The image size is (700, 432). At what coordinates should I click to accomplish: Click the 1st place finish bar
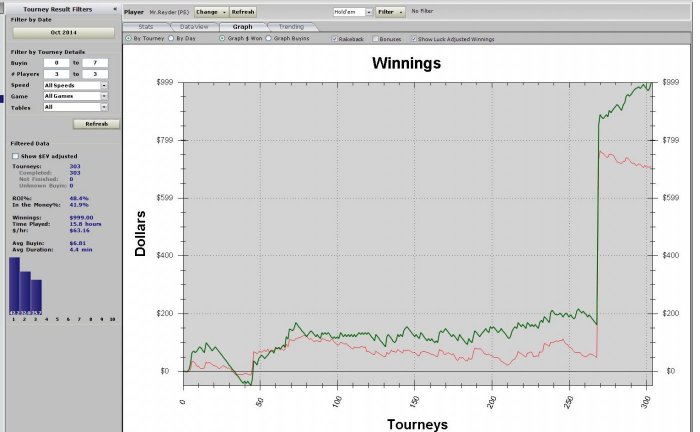click(14, 286)
